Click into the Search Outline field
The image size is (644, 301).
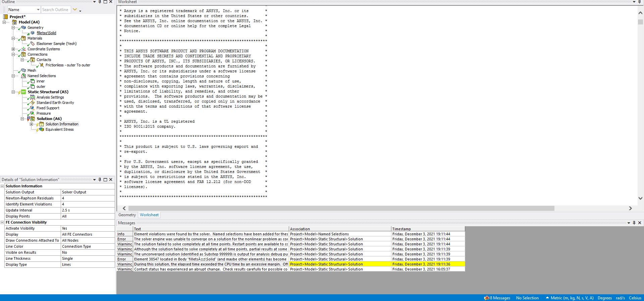(56, 10)
